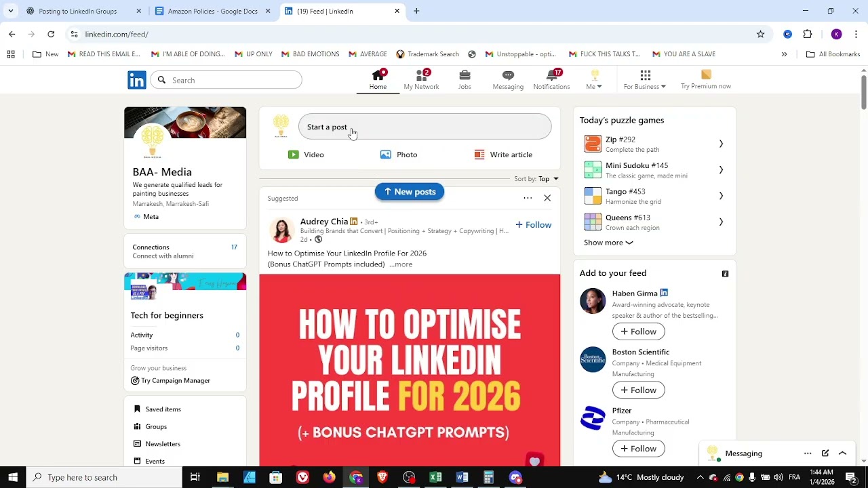Open All Bookmarks folder
Image resolution: width=868 pixels, height=488 pixels.
pos(833,54)
